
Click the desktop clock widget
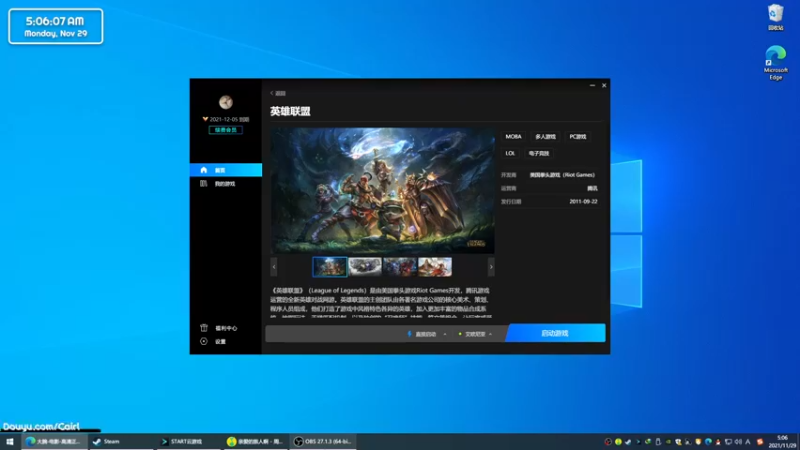point(56,26)
